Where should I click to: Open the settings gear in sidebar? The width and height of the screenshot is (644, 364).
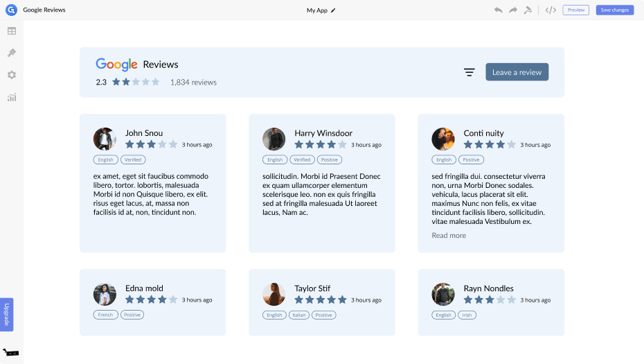[x=12, y=75]
